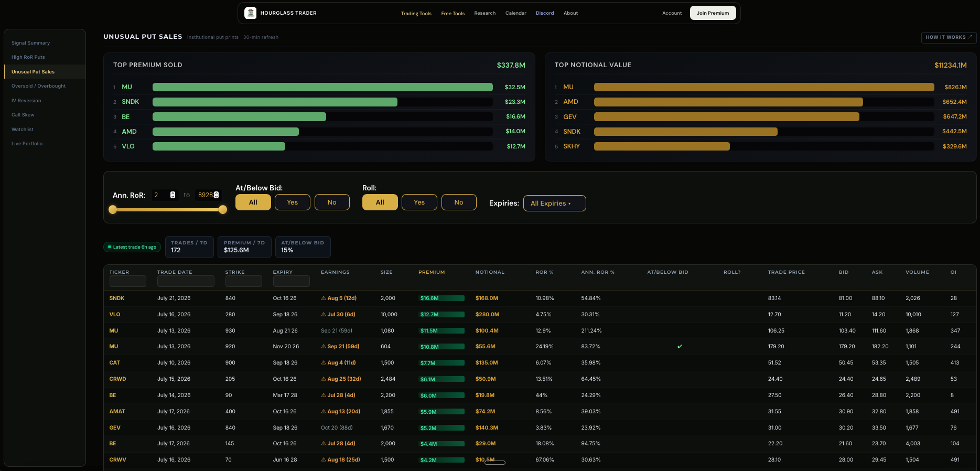
Task: Click the warning icon beside Aug 5 (12d)
Action: [x=324, y=298]
